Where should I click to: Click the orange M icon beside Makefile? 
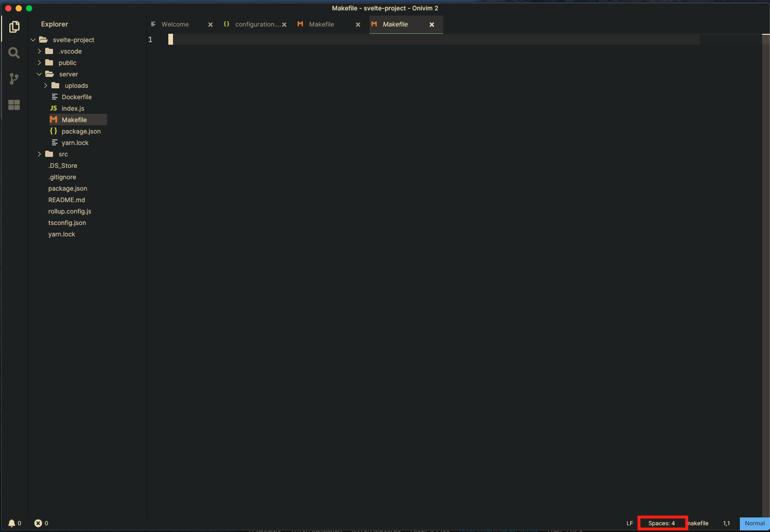click(54, 119)
